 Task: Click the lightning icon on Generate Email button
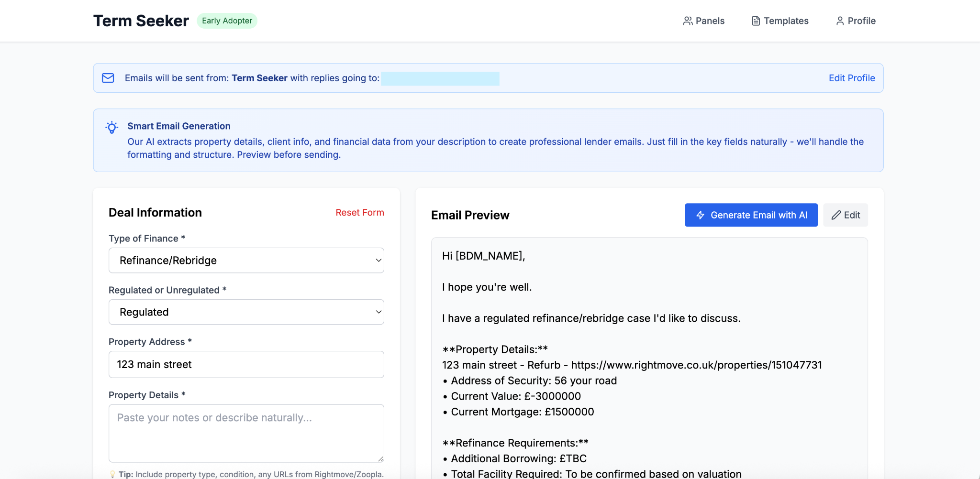(x=700, y=215)
